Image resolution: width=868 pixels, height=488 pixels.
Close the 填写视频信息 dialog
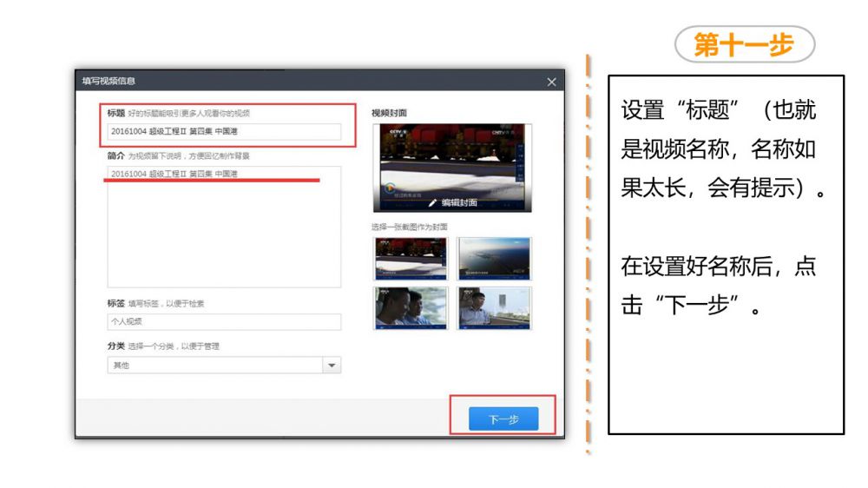(551, 82)
